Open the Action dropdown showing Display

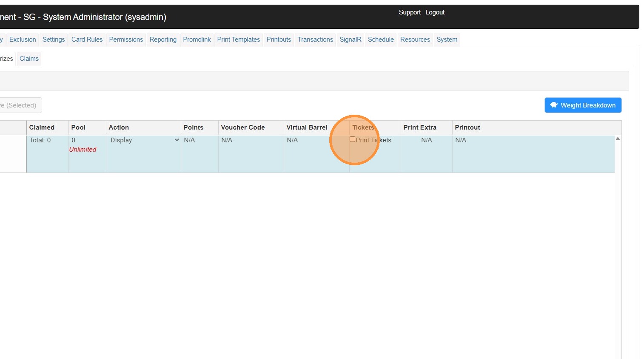(144, 140)
